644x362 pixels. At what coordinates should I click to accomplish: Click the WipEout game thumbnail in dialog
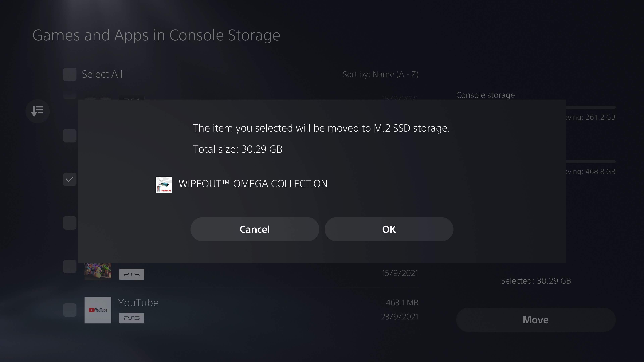(164, 185)
